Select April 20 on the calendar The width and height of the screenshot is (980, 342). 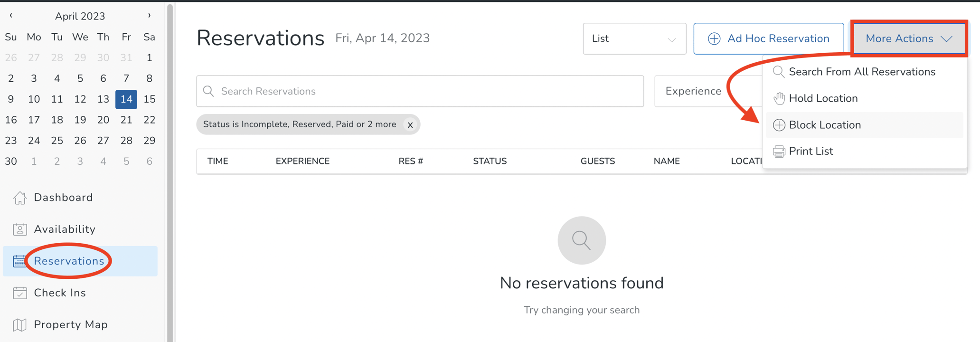click(x=103, y=120)
